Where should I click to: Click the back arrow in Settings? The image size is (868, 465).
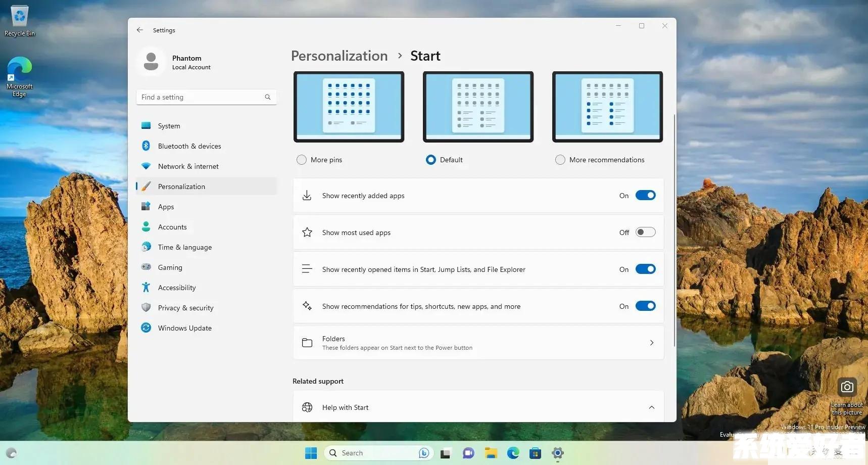coord(140,30)
